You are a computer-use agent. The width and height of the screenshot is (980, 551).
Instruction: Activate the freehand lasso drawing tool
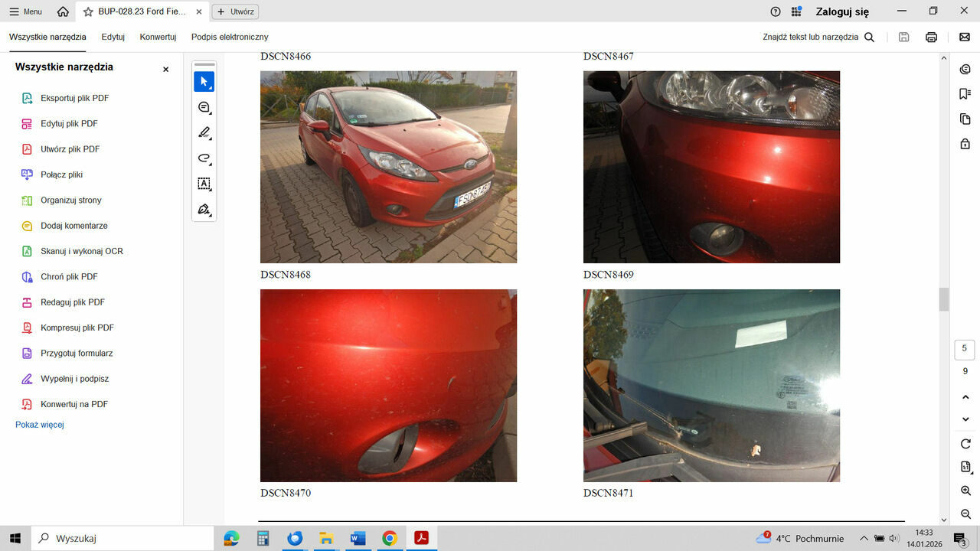coord(204,158)
